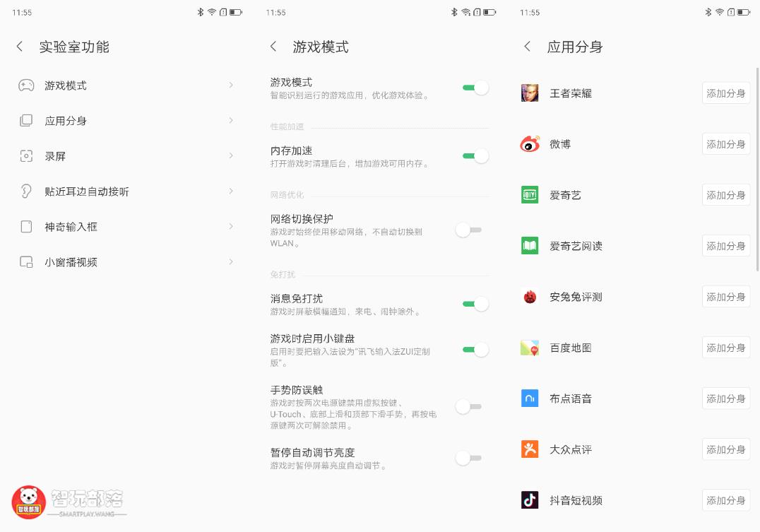Select the 百度地图 (Baidu Maps) icon
The height and width of the screenshot is (532, 760).
529,348
